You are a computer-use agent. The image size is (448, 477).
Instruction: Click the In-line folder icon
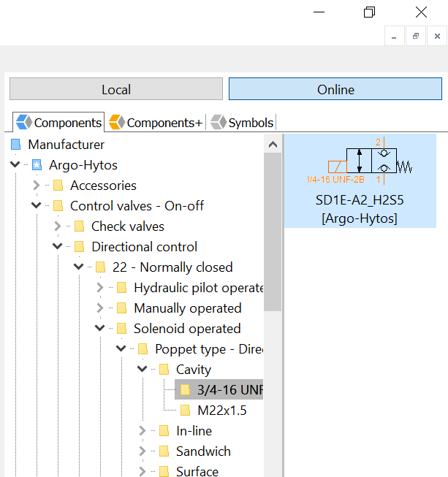164,431
